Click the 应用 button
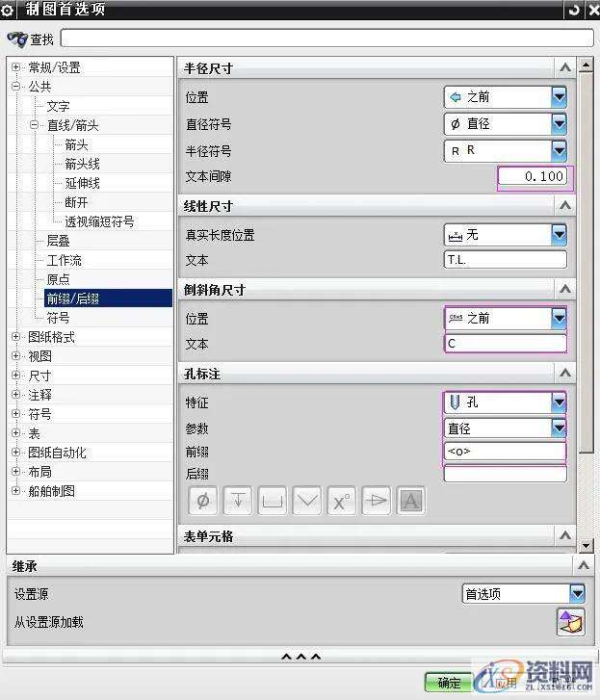This screenshot has width=600, height=700. pyautogui.click(x=506, y=683)
